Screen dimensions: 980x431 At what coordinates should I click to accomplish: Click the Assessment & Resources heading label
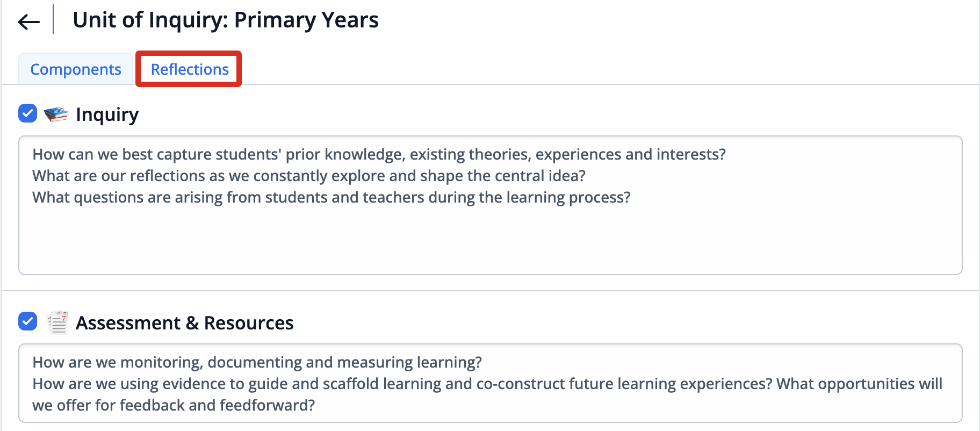pos(185,323)
